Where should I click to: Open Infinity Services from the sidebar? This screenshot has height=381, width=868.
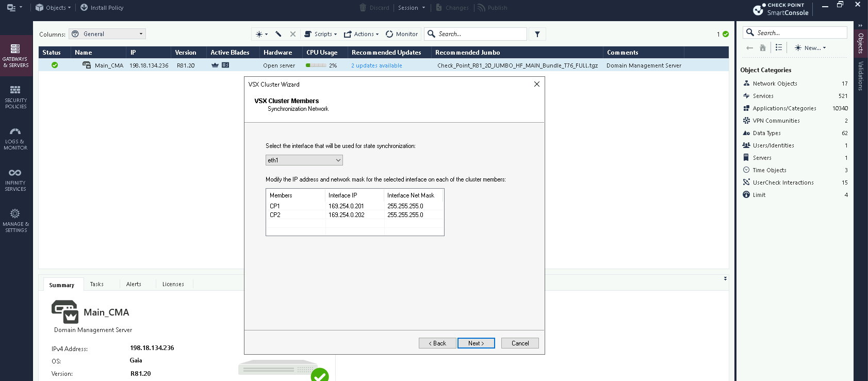(15, 179)
